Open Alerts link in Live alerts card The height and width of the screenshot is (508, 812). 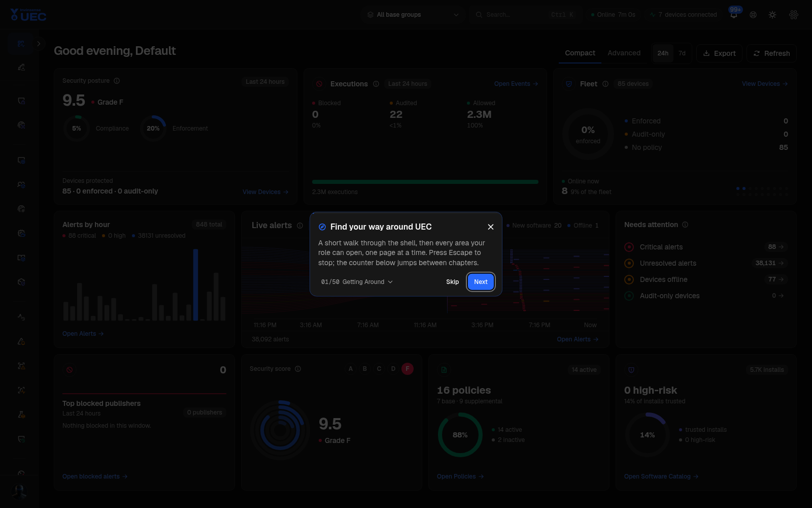[x=578, y=339]
